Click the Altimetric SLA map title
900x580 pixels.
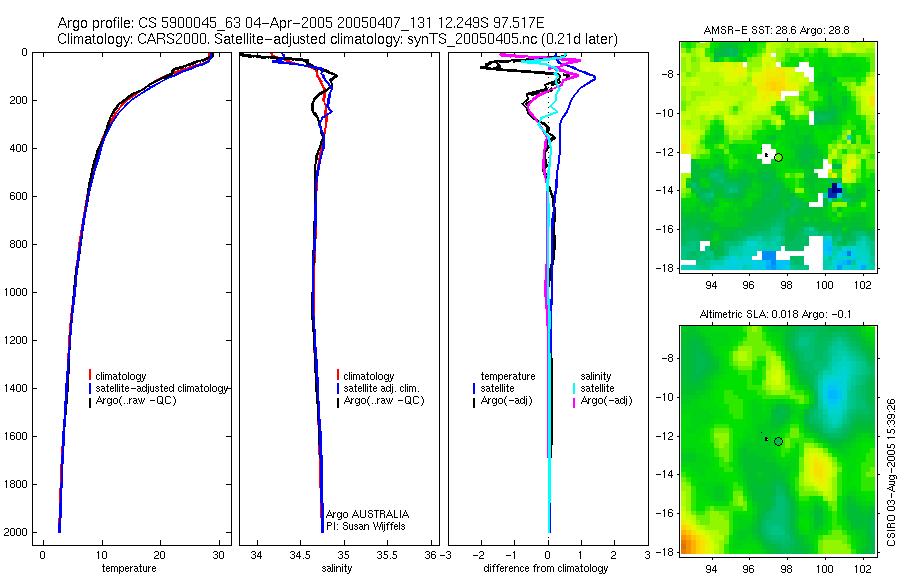pos(775,314)
